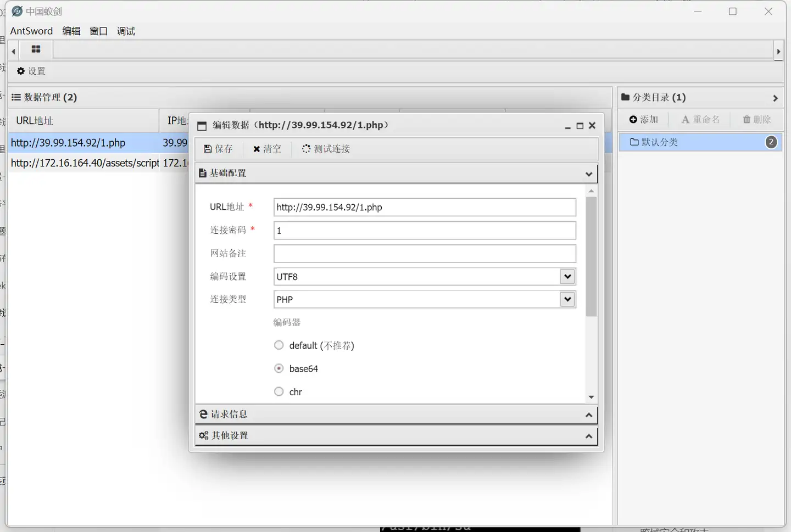Open the AntSword menu
The height and width of the screenshot is (532, 791).
click(31, 31)
